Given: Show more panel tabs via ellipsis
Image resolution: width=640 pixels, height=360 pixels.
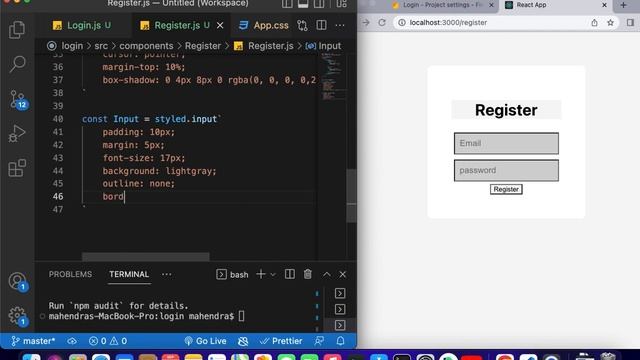Looking at the screenshot, I should click(167, 274).
